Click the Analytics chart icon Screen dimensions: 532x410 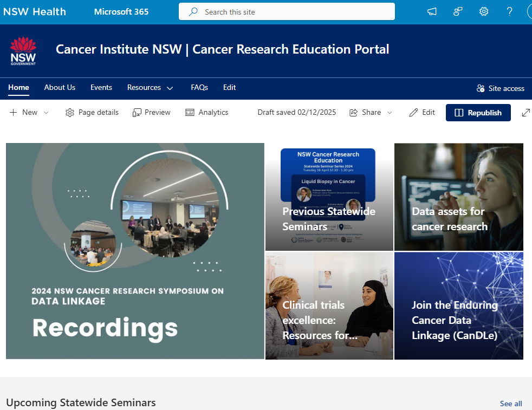[x=190, y=112]
